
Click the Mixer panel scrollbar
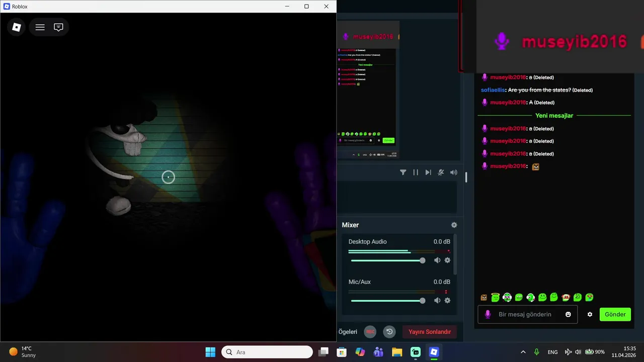pos(455,254)
